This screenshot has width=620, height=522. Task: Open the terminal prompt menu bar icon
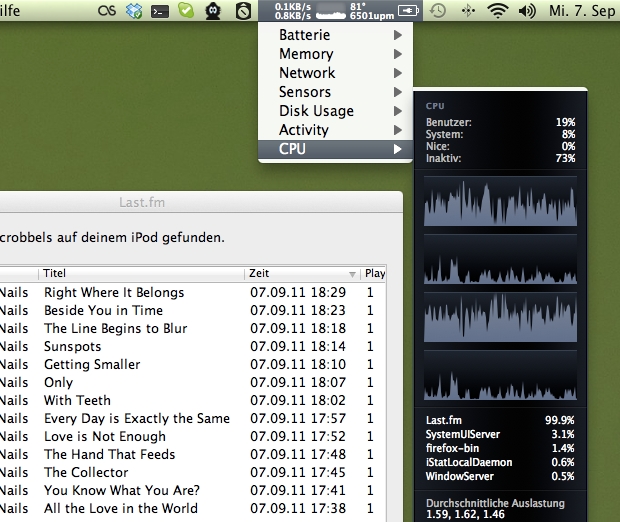pyautogui.click(x=160, y=11)
